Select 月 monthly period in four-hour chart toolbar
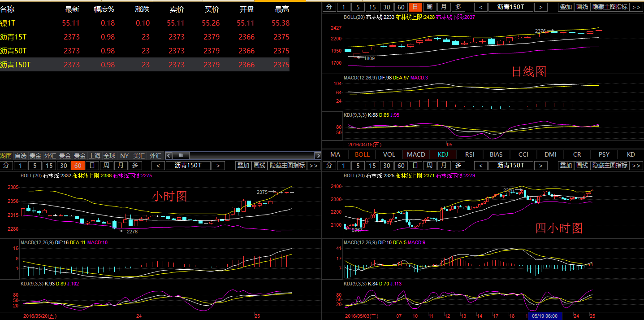644x320 pixels. pyautogui.click(x=444, y=166)
